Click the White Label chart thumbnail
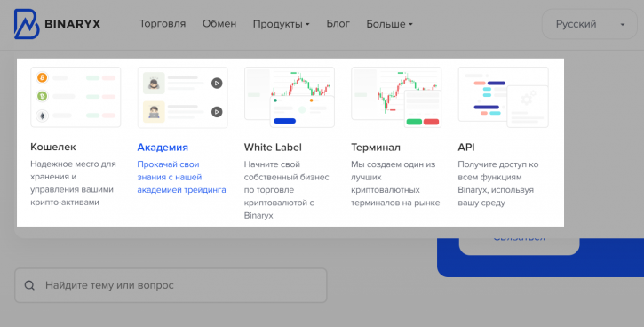The height and width of the screenshot is (327, 644). [x=290, y=98]
